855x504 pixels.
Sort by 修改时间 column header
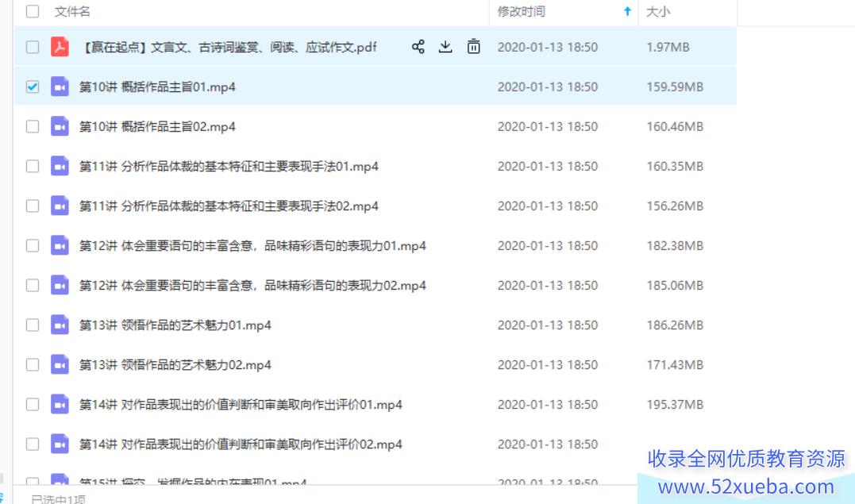522,11
